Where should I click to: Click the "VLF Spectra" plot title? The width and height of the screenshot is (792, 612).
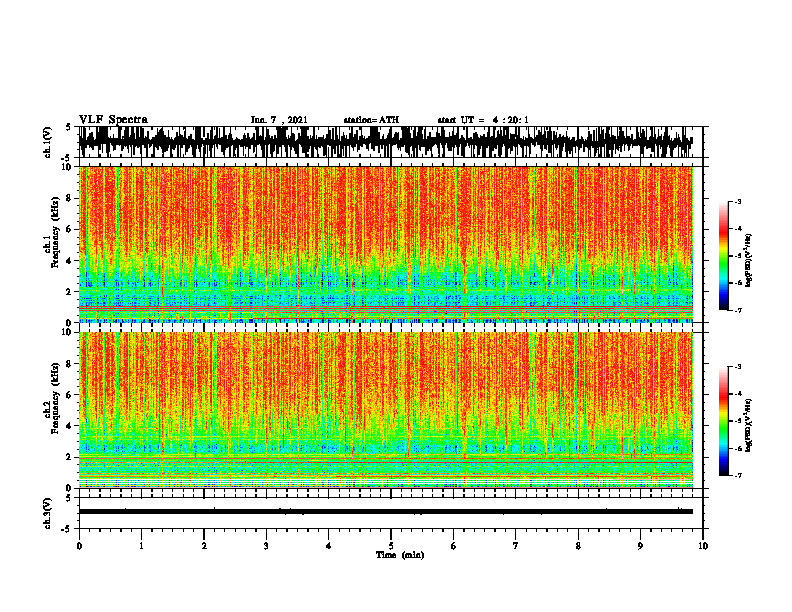(113, 120)
